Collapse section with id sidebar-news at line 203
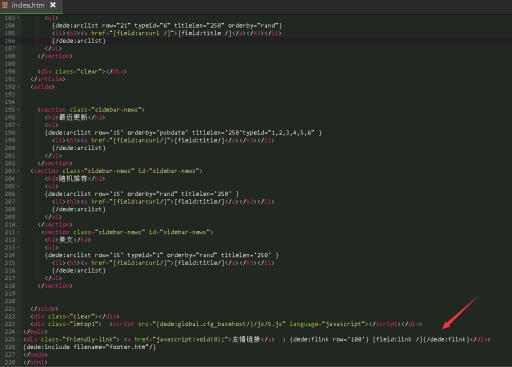Image resolution: width=512 pixels, height=367 pixels. click(18, 171)
